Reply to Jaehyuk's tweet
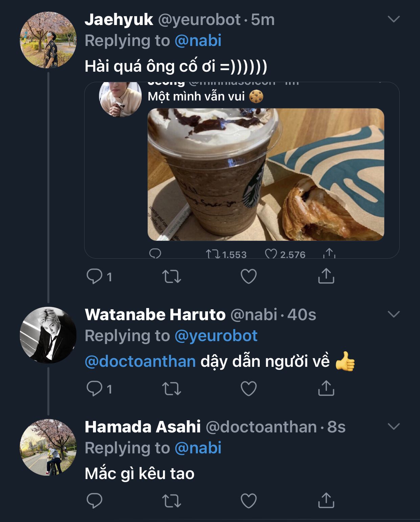This screenshot has height=522, width=420. (94, 276)
